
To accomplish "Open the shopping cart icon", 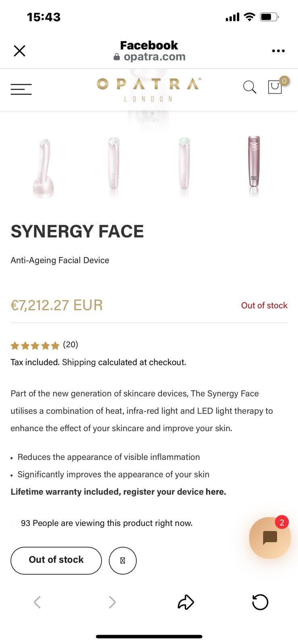I will pos(275,87).
